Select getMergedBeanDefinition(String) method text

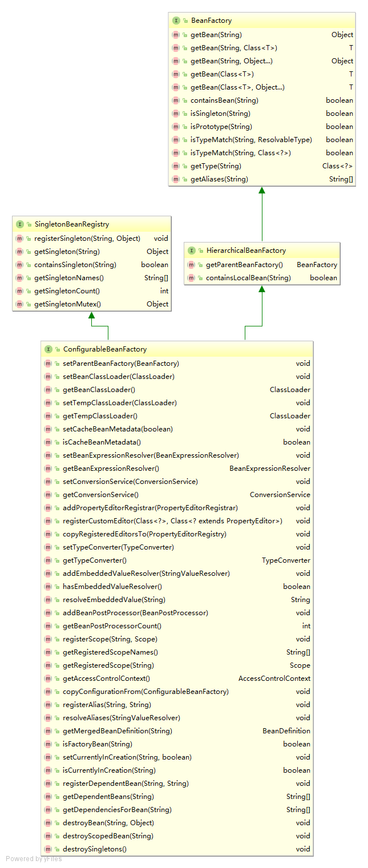click(118, 731)
